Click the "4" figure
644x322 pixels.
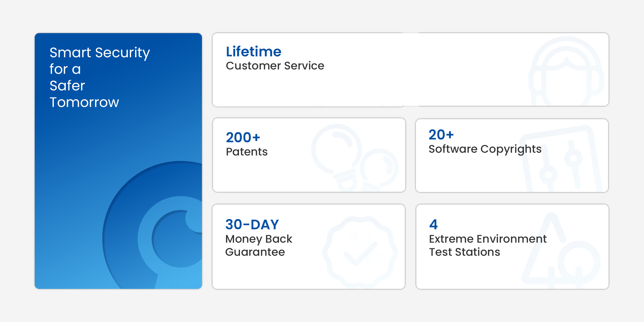click(434, 224)
